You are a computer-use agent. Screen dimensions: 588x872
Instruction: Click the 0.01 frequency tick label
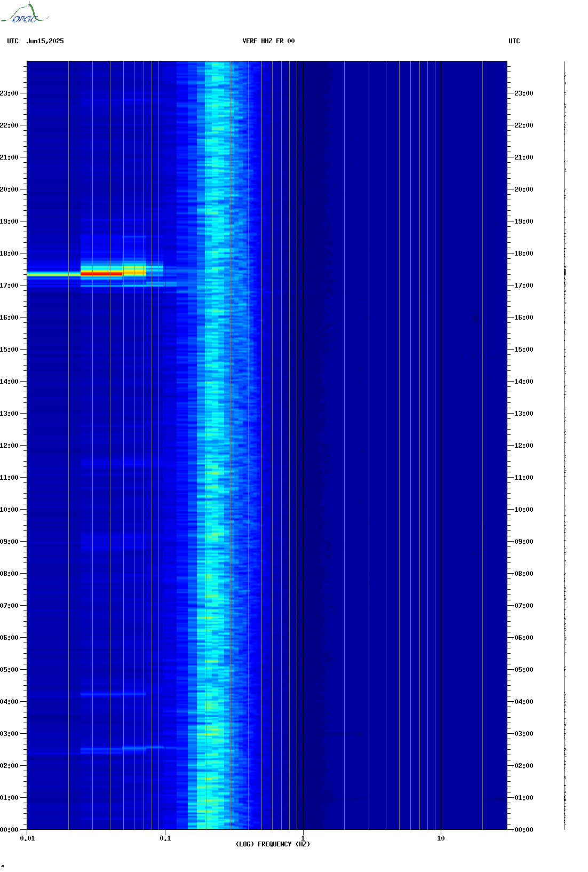point(27,838)
